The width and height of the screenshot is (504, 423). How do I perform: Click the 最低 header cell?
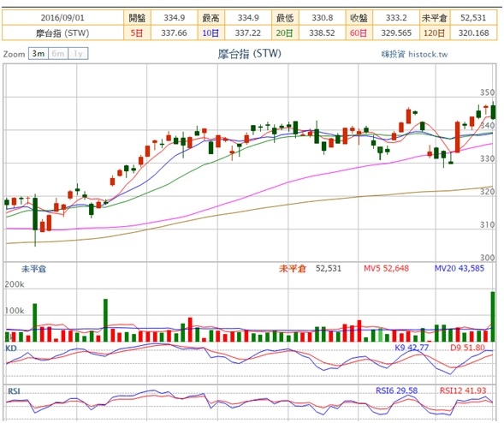(x=285, y=18)
